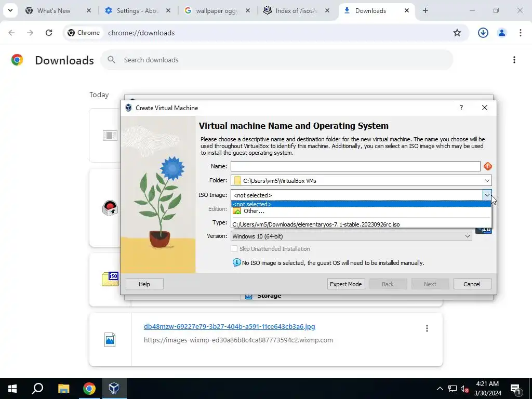Click the Chrome site chip in address bar
The image size is (532, 399).
pos(84,33)
